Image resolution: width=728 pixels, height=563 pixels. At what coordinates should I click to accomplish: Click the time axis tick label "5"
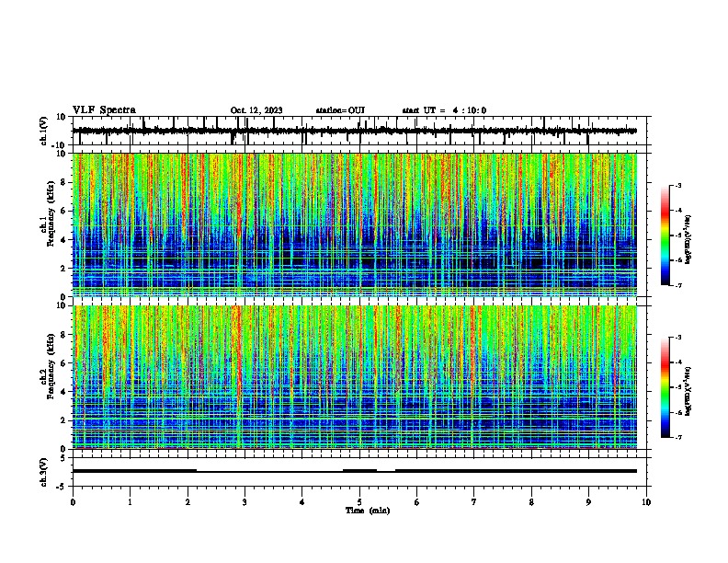(x=359, y=502)
